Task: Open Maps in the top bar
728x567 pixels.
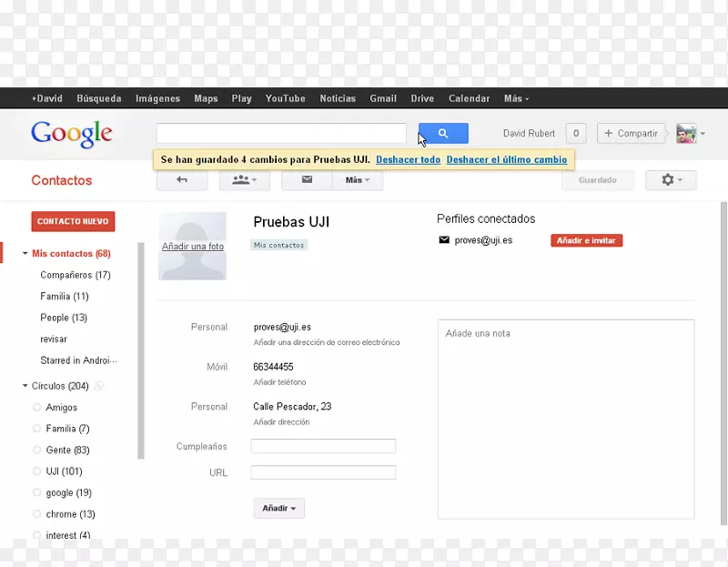Action: (206, 98)
